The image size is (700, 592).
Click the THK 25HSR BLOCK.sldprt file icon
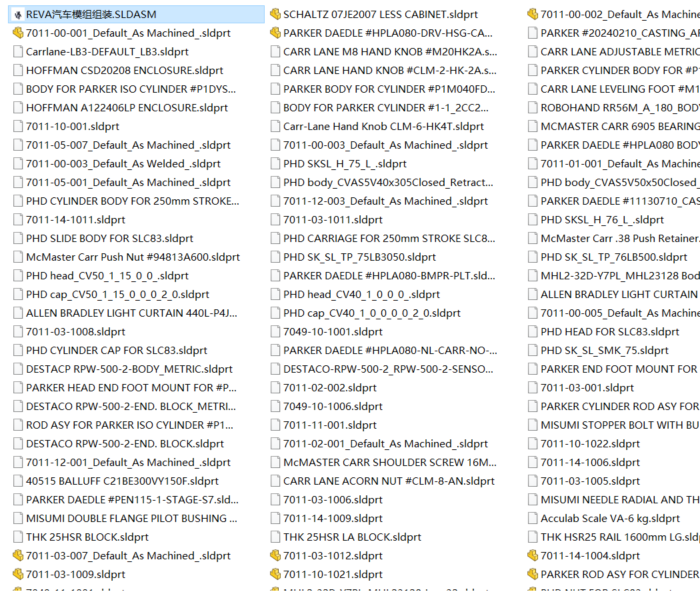[x=18, y=537]
